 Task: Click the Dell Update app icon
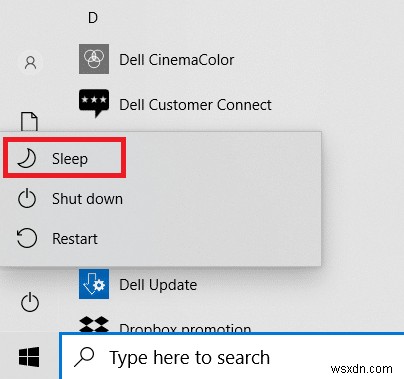(94, 284)
